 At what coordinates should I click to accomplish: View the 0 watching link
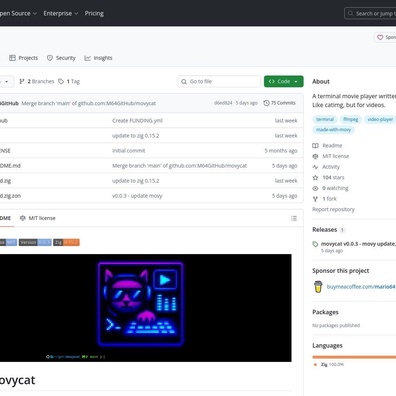(335, 188)
